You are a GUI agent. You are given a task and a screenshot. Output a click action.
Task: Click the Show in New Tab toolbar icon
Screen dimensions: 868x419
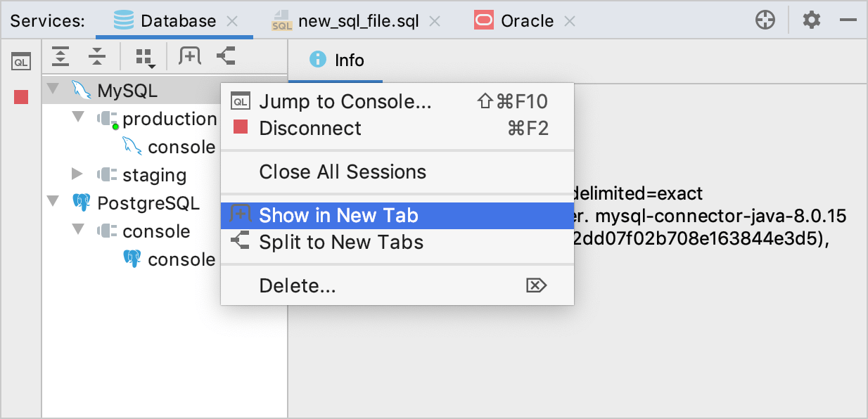pyautogui.click(x=189, y=56)
